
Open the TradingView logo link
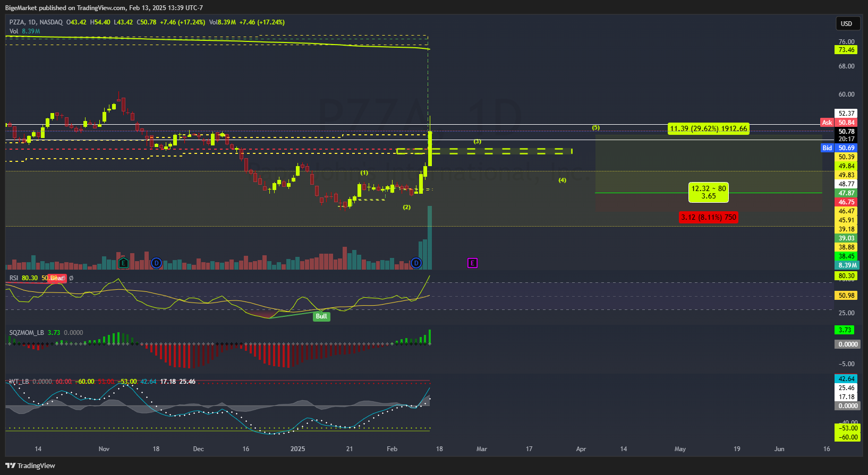pyautogui.click(x=30, y=465)
